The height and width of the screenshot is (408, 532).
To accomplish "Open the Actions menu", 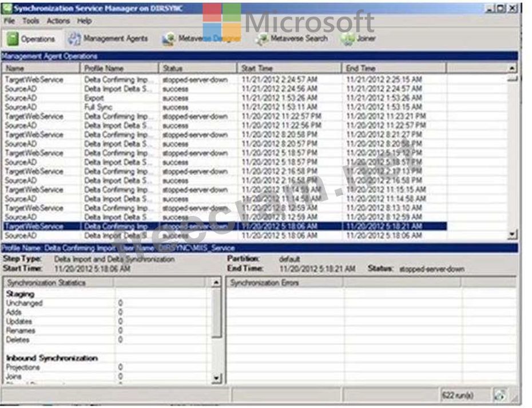I will pos(58,21).
